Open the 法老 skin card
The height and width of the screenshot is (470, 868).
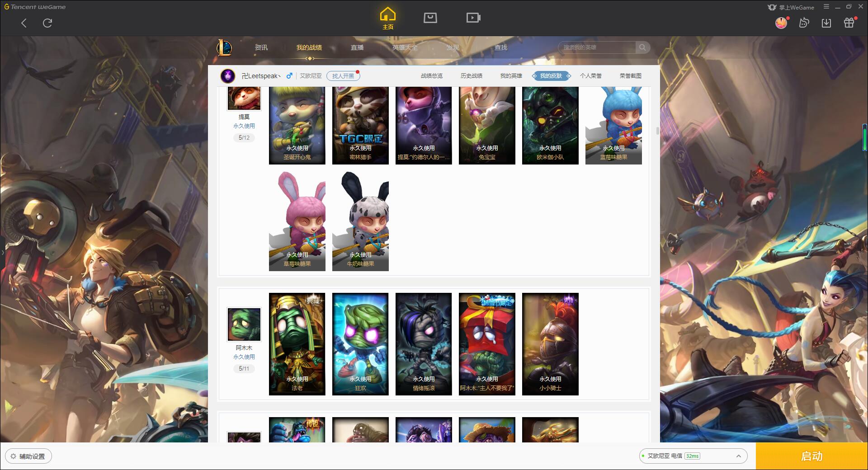[x=297, y=344]
